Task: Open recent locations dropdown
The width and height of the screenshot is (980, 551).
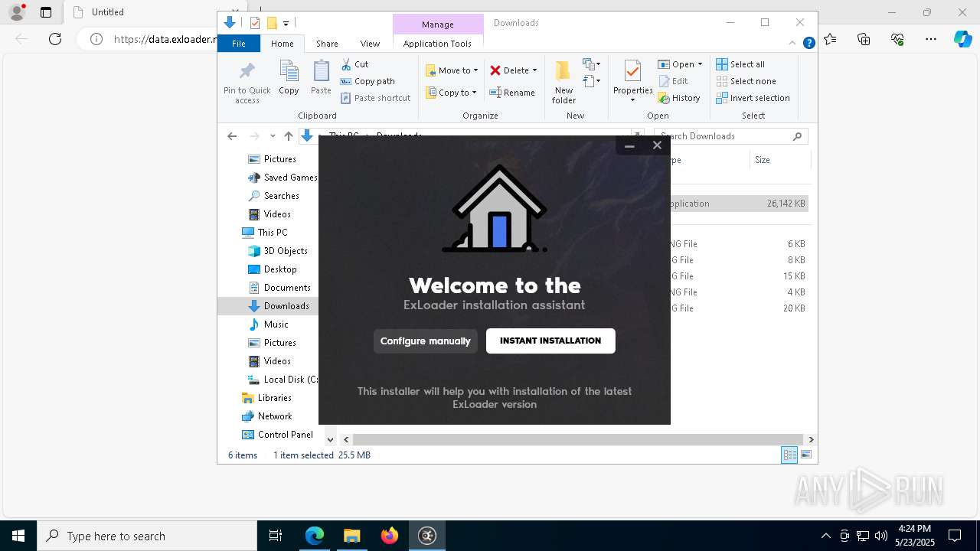Action: 273,136
